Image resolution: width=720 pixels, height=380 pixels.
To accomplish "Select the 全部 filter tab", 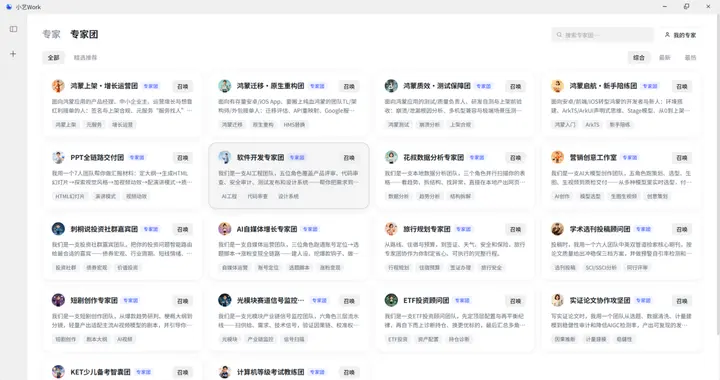I will point(54,58).
